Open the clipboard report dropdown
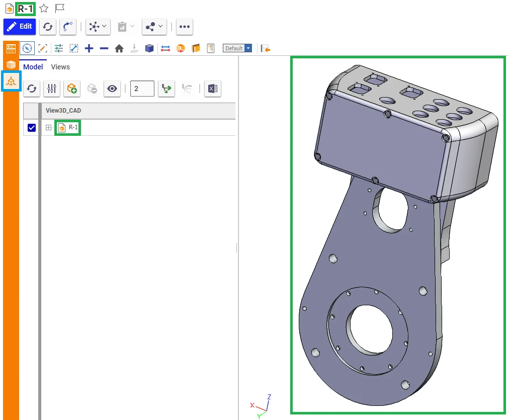The image size is (508, 420). 126,27
